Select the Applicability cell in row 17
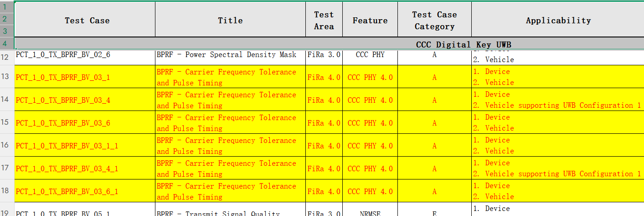The height and width of the screenshot is (216, 644). 558,169
